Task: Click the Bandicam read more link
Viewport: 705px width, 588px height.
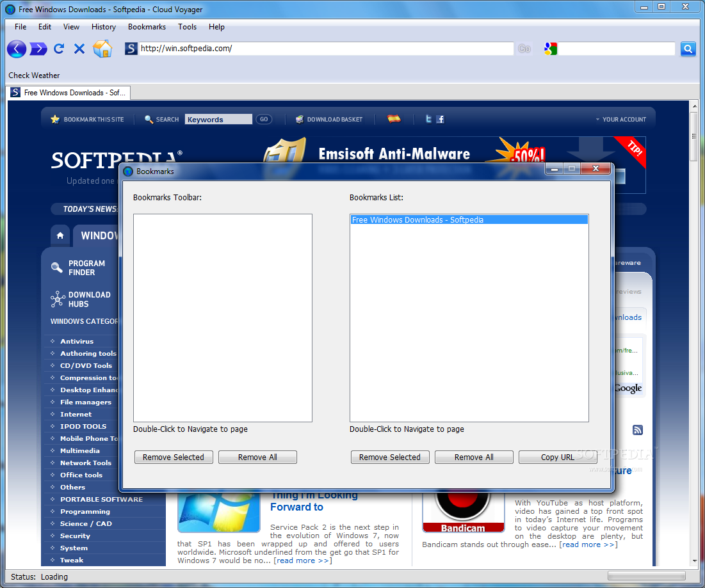Action: [588, 544]
